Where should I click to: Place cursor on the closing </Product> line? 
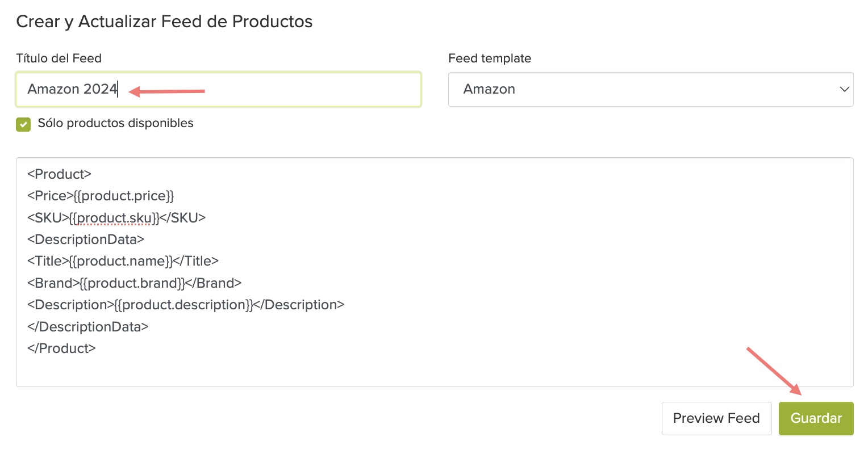[61, 348]
